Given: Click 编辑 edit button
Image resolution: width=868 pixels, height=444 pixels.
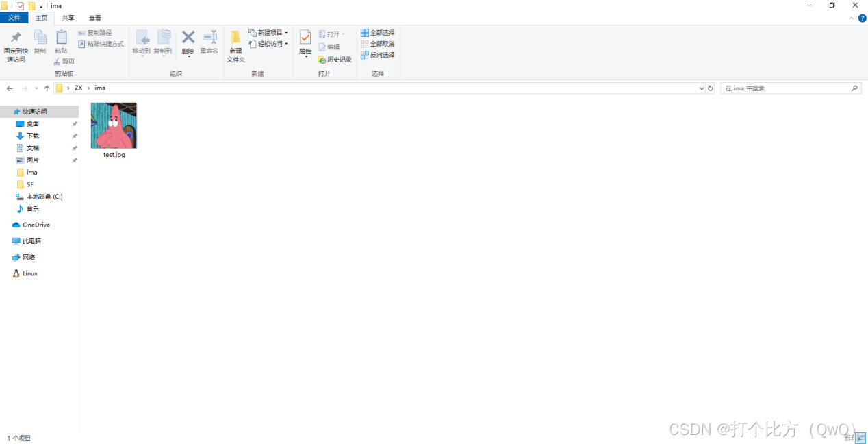Looking at the screenshot, I should point(329,47).
